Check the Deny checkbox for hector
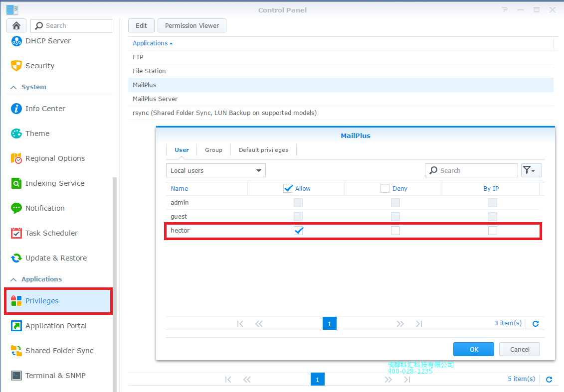 tap(395, 231)
